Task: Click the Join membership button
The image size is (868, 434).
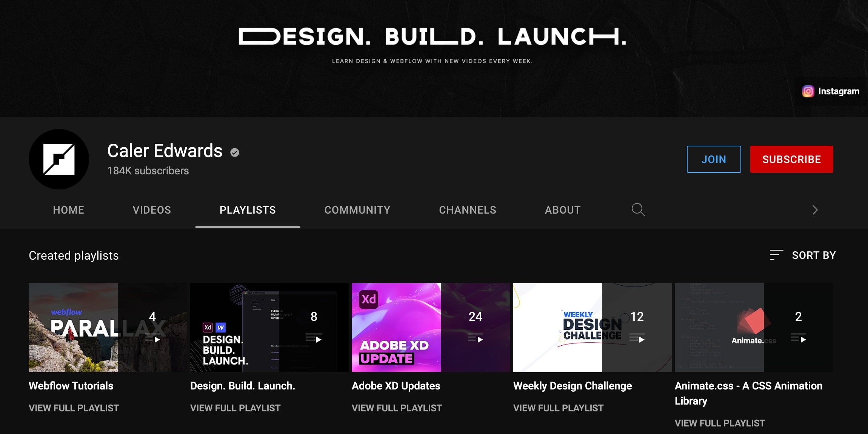Action: pos(714,159)
